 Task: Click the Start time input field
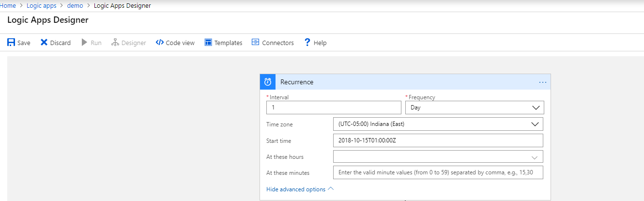point(438,140)
